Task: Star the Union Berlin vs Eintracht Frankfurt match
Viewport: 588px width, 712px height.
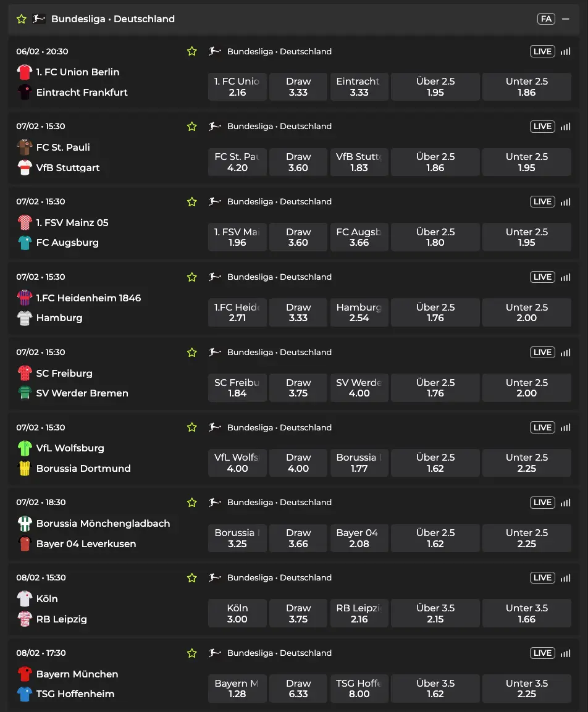Action: (x=191, y=51)
